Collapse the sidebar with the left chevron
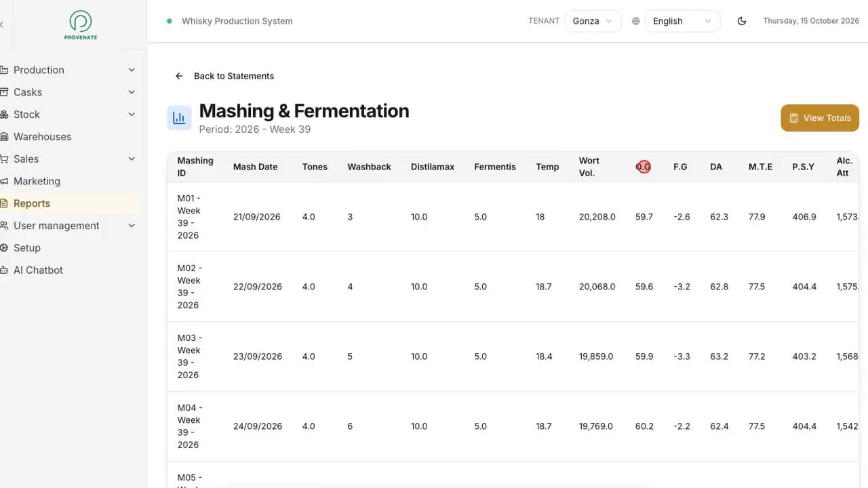Screen dimensions: 868x488 coord(2,25)
